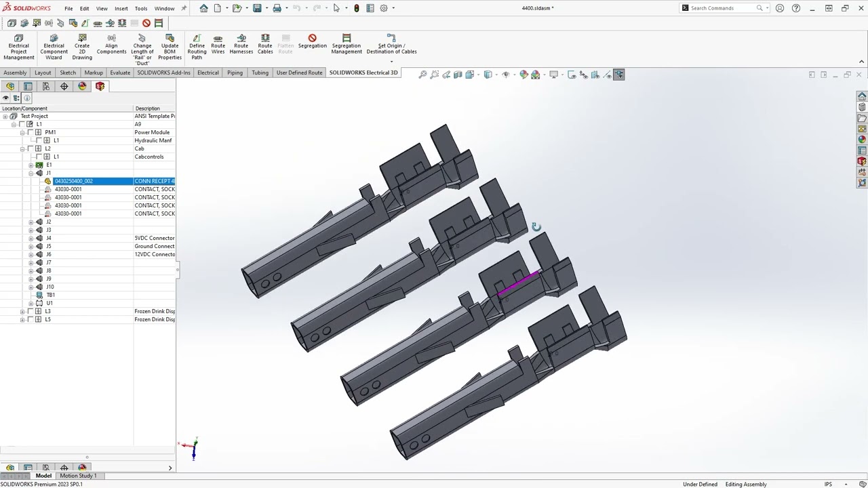Run the Route Wires command

[x=218, y=45]
